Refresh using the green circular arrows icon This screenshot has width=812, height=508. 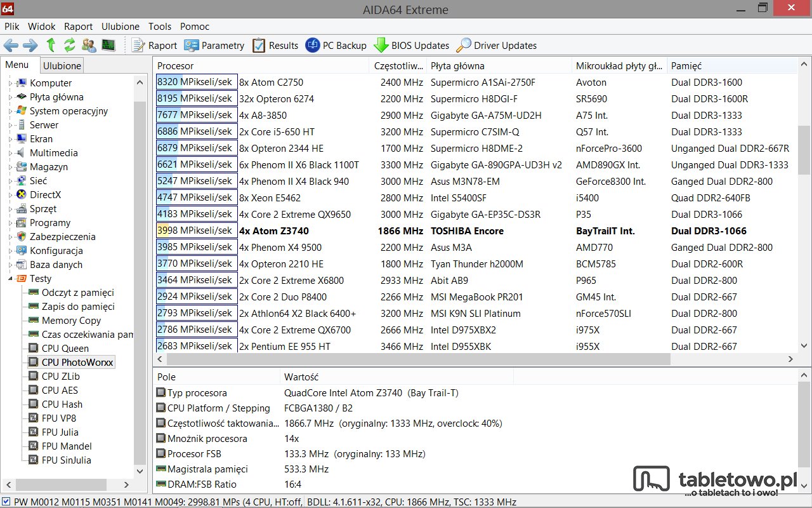click(69, 45)
